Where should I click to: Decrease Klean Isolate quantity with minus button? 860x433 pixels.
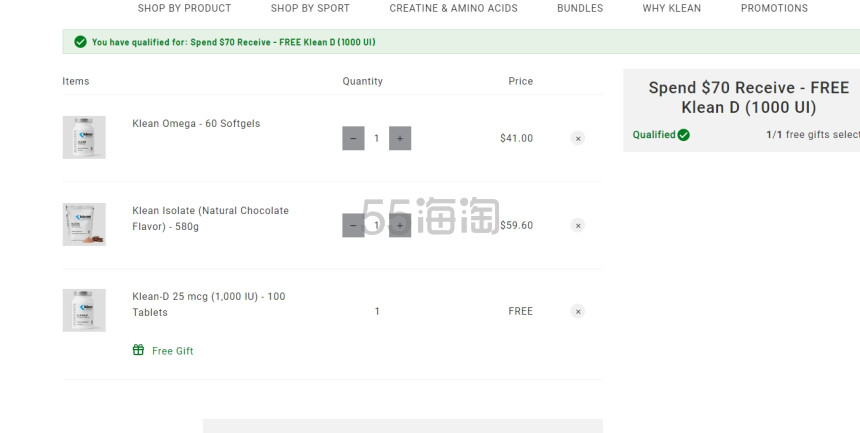(x=353, y=226)
